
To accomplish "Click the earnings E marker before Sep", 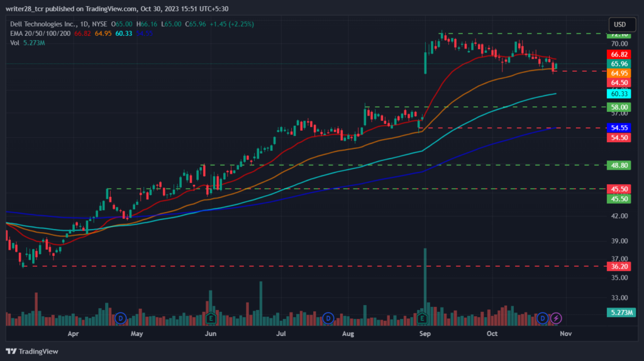I will [x=422, y=318].
